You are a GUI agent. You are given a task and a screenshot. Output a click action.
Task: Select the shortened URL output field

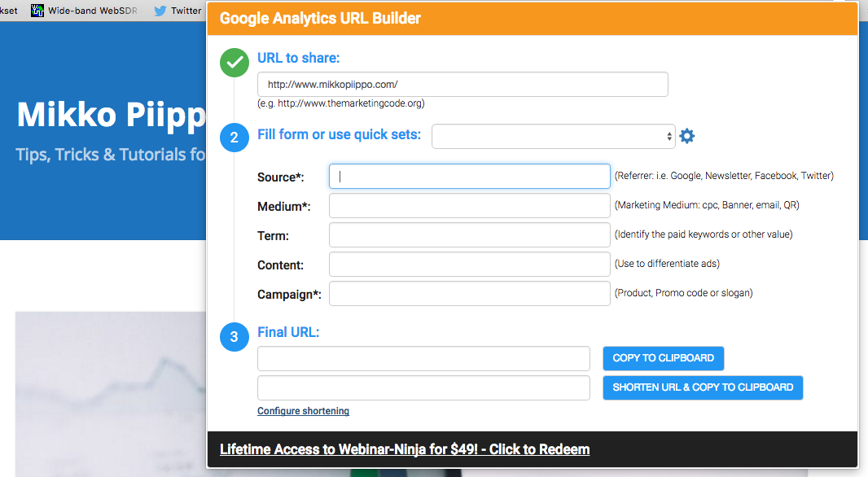pos(423,388)
